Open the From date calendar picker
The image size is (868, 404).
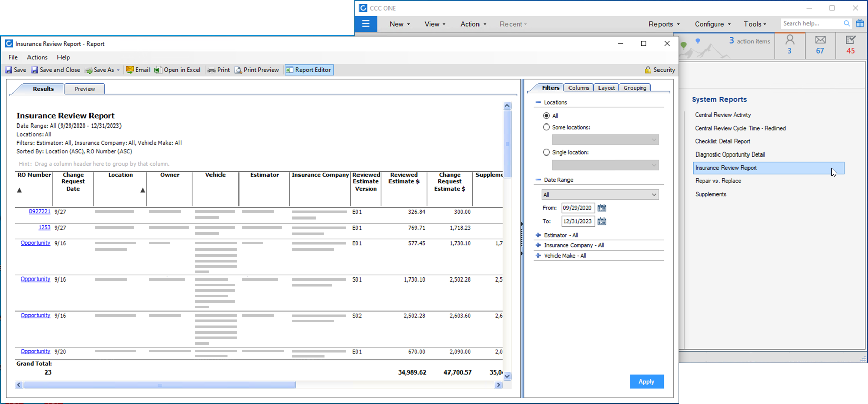coord(602,208)
